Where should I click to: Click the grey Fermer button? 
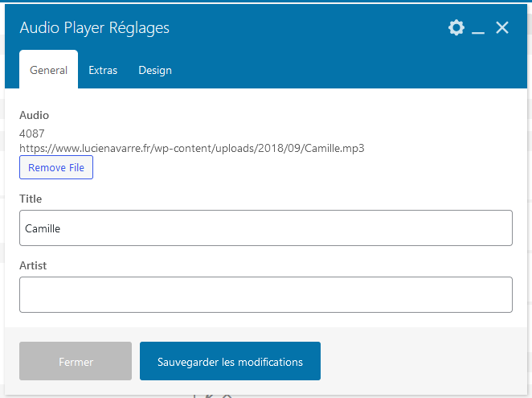76,361
